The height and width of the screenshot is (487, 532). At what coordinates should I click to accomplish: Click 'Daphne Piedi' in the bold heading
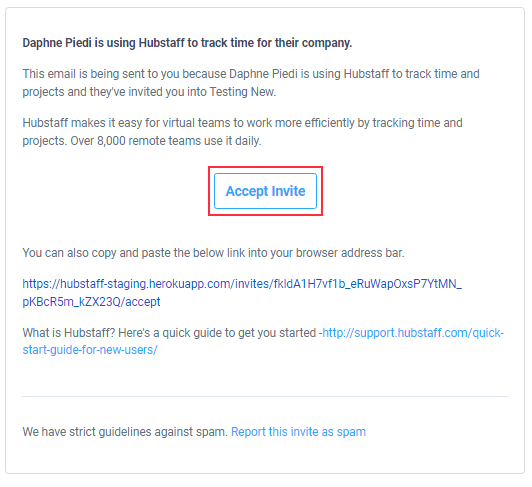57,43
